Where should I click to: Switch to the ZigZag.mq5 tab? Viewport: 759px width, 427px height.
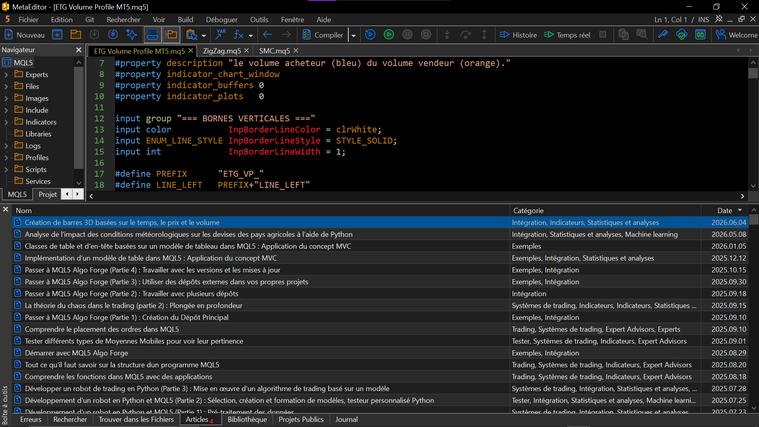(x=222, y=50)
